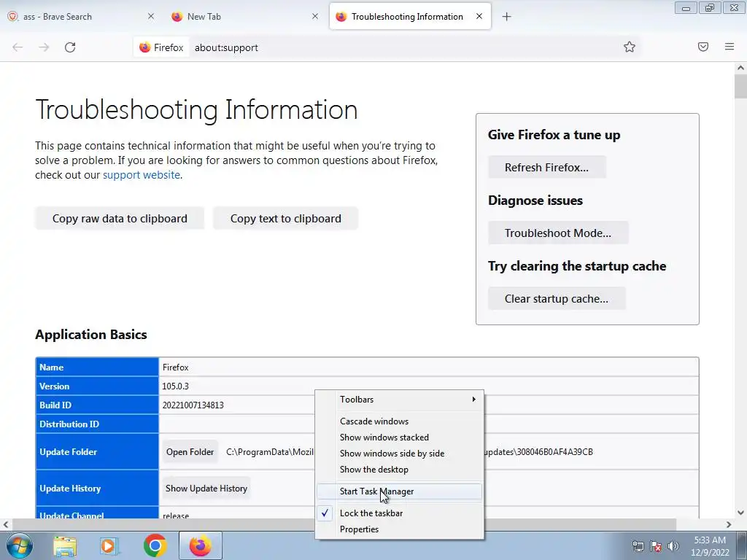Viewport: 747px width, 560px height.
Task: Click the vertical scrollbar thumb
Action: [x=740, y=86]
